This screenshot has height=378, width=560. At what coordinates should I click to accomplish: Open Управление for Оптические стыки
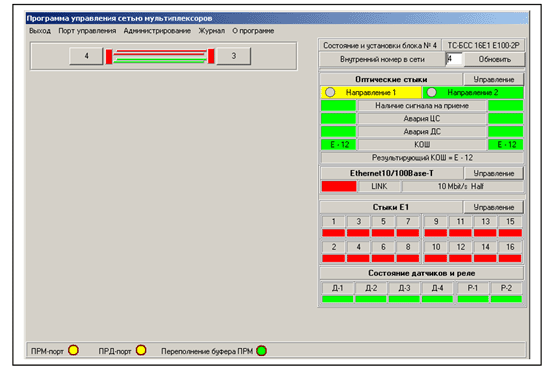pyautogui.click(x=494, y=79)
